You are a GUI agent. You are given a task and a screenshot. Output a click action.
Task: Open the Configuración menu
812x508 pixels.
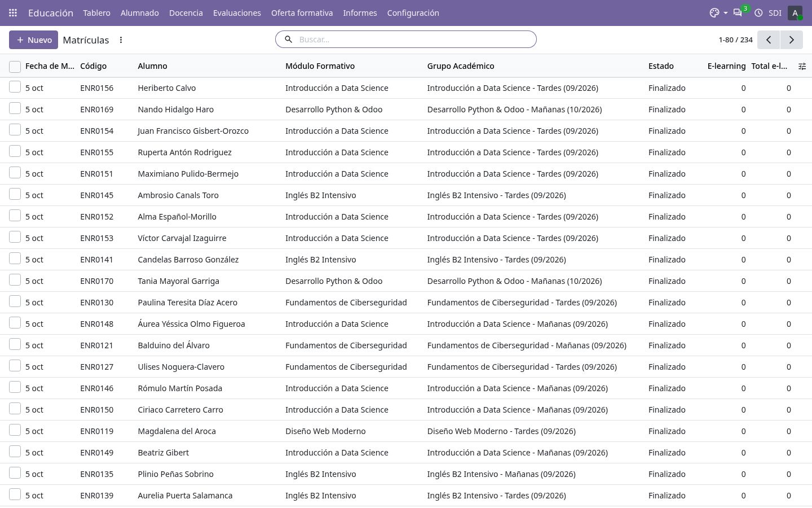point(413,12)
